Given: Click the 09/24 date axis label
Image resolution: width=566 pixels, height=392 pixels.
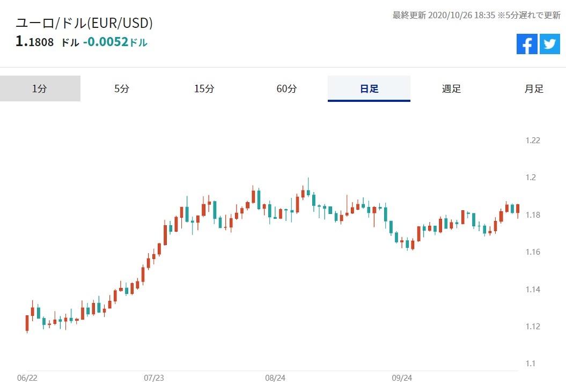Looking at the screenshot, I should [x=402, y=378].
